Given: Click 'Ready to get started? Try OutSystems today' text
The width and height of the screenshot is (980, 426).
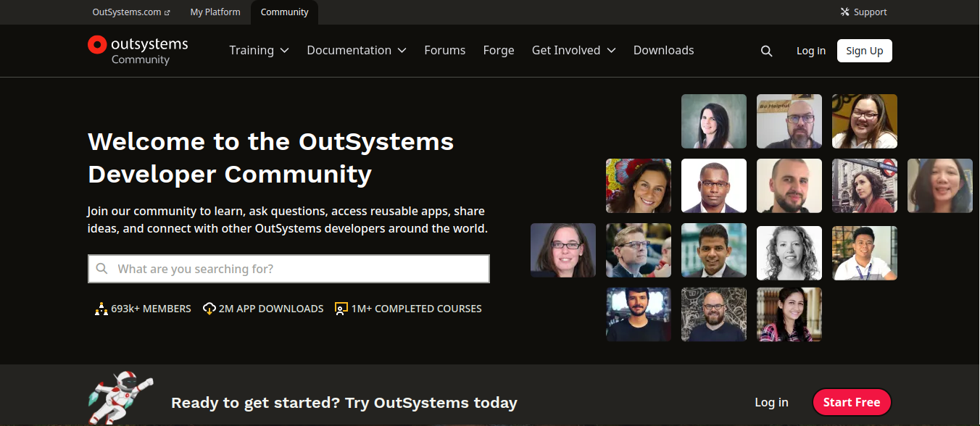Looking at the screenshot, I should [344, 403].
